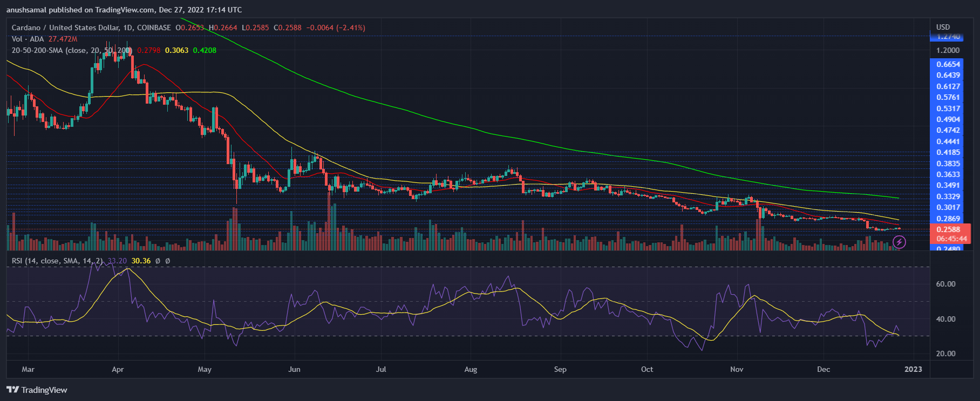Click the yellow RSI average value 30.36

point(141,261)
